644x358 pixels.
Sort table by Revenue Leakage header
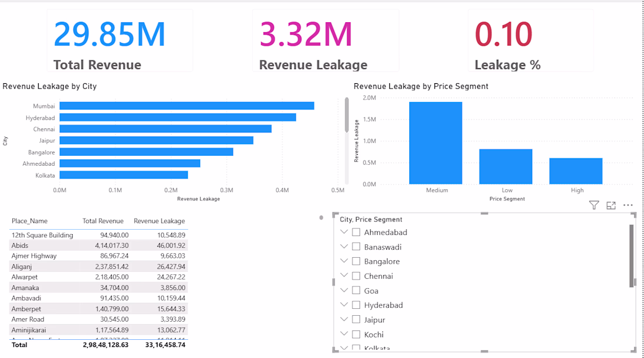pos(159,221)
